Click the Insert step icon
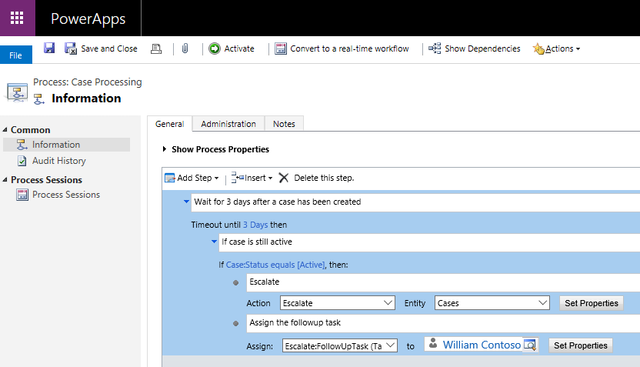 [237, 178]
